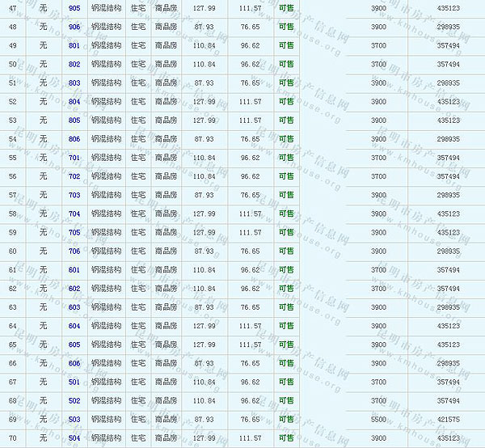Viewport: 485px width, 448px height.
Task: Select room 603 link
Action: pyautogui.click(x=74, y=307)
